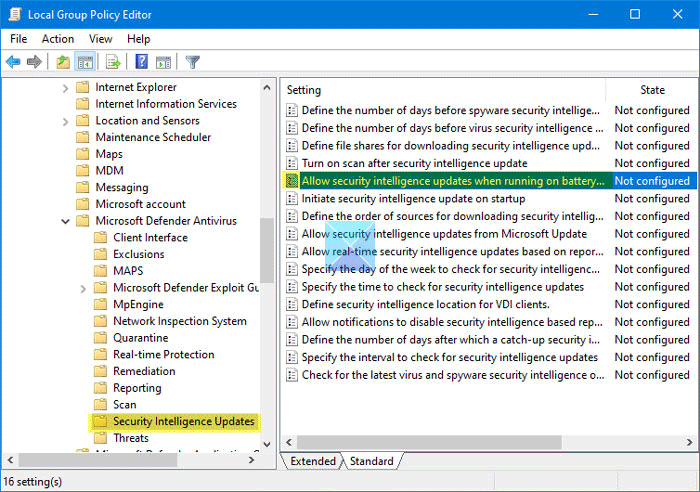Select the Exclusions folder
This screenshot has width=700, height=492.
(x=138, y=254)
